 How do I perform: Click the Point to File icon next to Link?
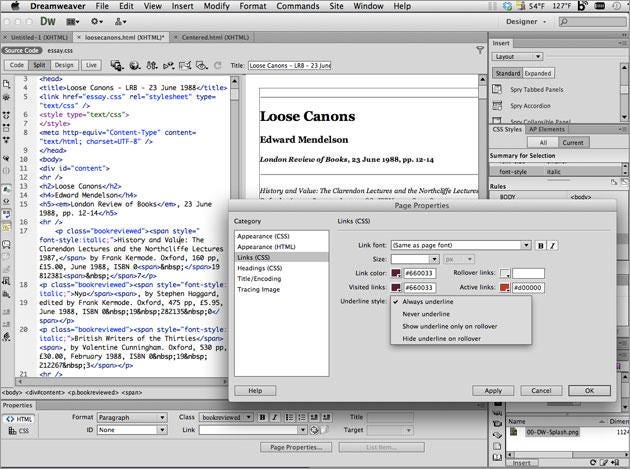coord(314,430)
